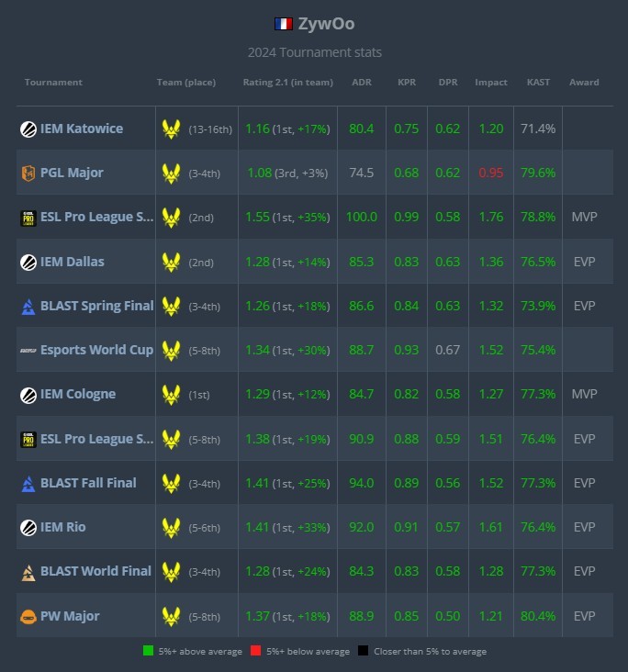The height and width of the screenshot is (672, 628).
Task: Click the IEM Rio tournament logo
Action: (x=28, y=527)
